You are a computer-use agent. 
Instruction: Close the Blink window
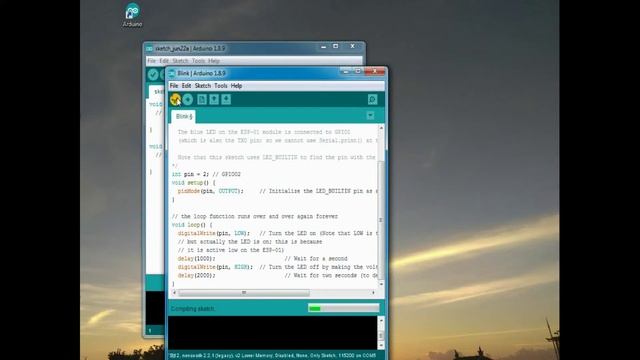375,71
